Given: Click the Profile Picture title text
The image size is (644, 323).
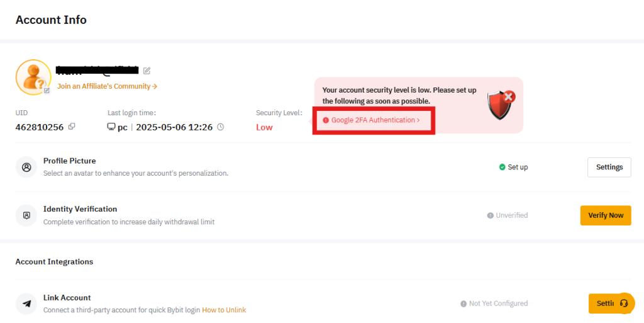Looking at the screenshot, I should click(x=69, y=161).
